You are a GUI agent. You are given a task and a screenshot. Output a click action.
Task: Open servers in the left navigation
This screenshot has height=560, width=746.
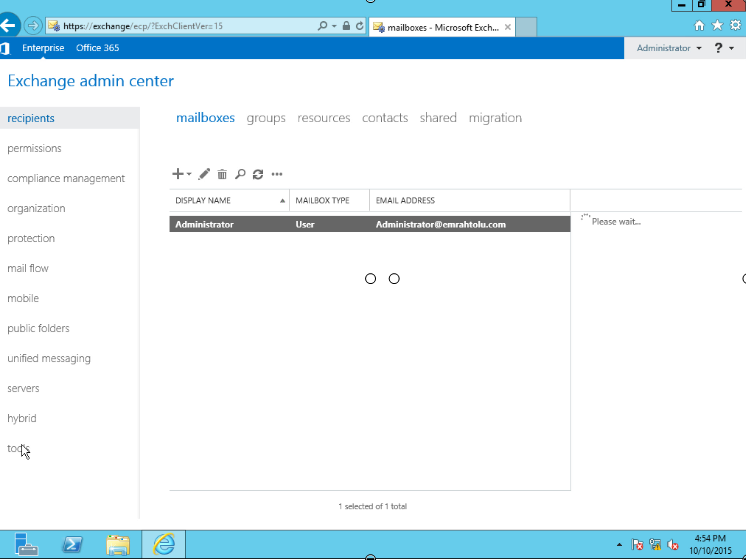tap(23, 388)
